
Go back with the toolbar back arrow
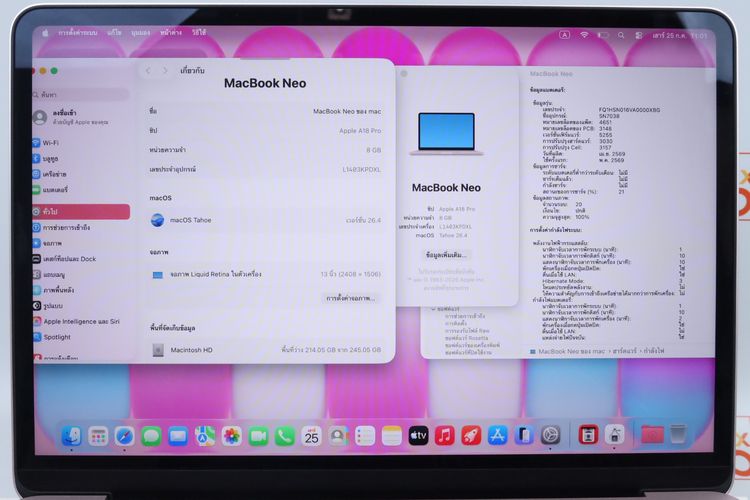pos(148,70)
